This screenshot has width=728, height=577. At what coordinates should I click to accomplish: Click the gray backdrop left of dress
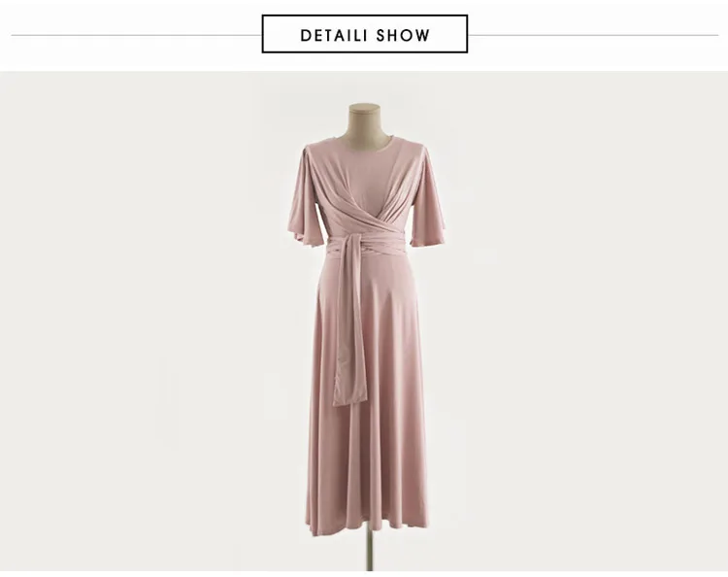144,321
